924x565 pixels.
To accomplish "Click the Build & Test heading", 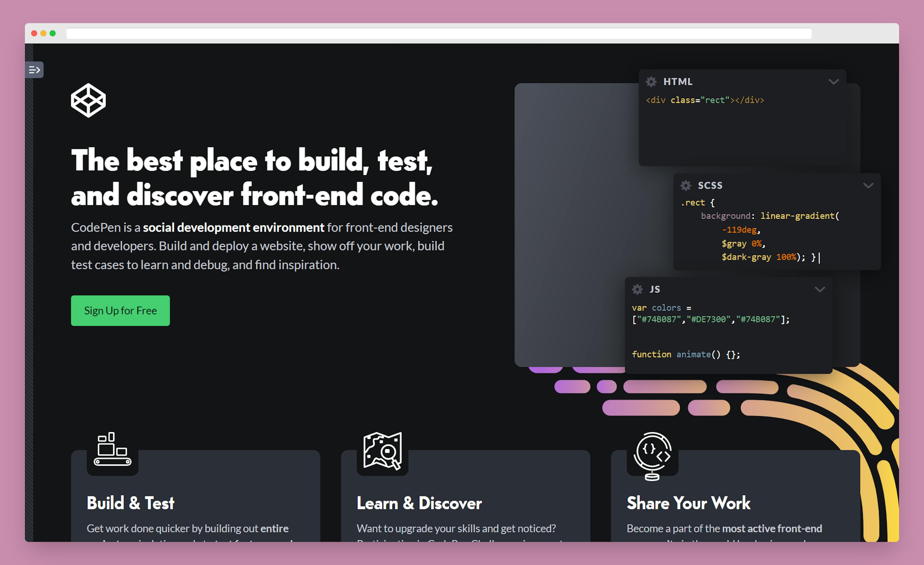I will (130, 503).
